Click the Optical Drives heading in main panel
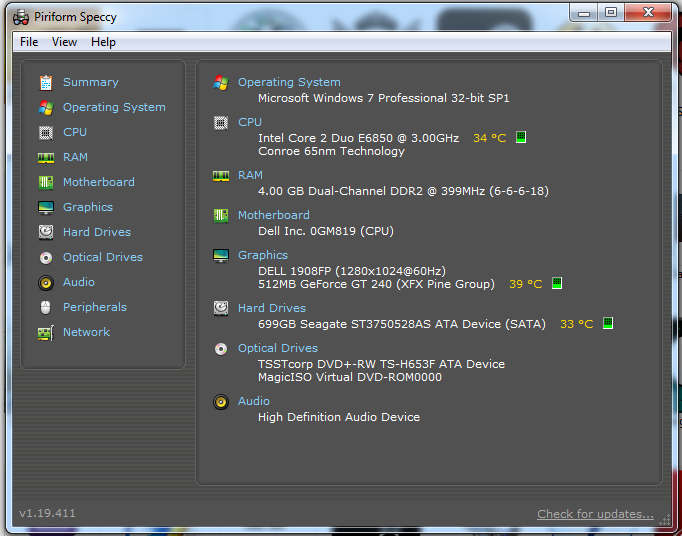The width and height of the screenshot is (682, 536). pyautogui.click(x=278, y=348)
